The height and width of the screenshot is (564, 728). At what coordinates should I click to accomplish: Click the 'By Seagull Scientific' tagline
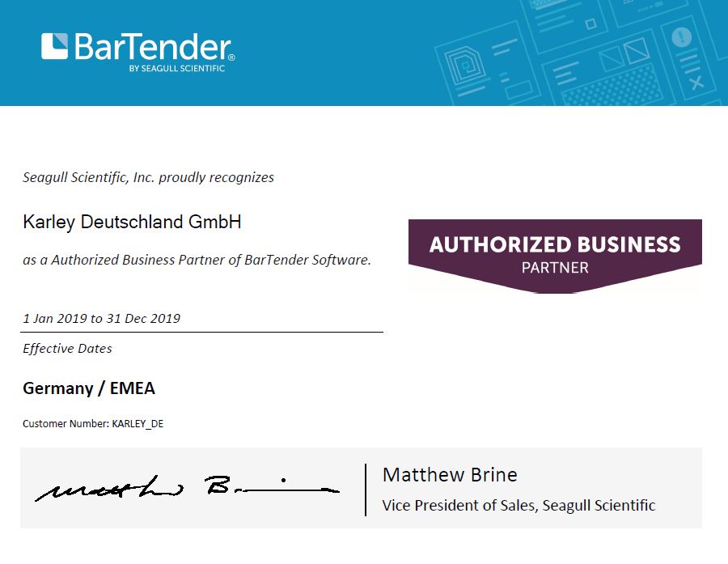[176, 69]
